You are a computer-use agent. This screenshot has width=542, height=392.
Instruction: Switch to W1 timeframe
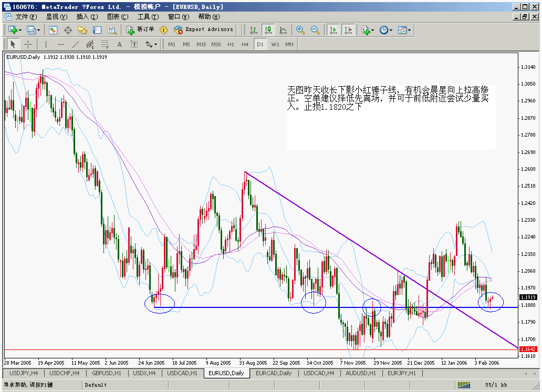pos(275,44)
